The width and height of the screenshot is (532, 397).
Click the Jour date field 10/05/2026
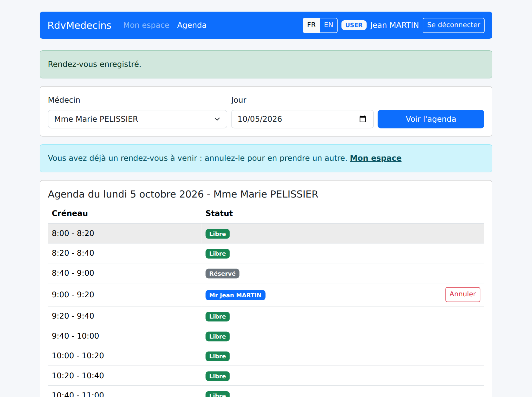[x=302, y=119]
